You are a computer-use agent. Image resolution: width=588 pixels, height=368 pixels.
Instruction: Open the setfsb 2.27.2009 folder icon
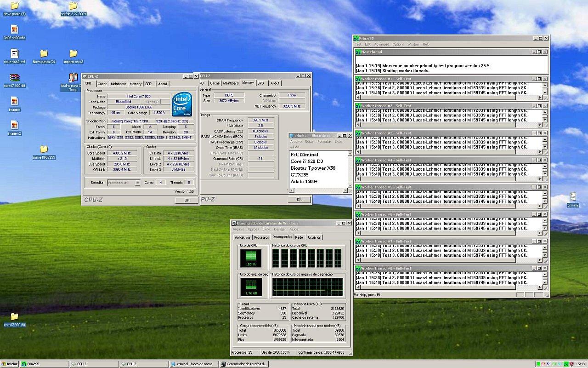click(x=73, y=6)
